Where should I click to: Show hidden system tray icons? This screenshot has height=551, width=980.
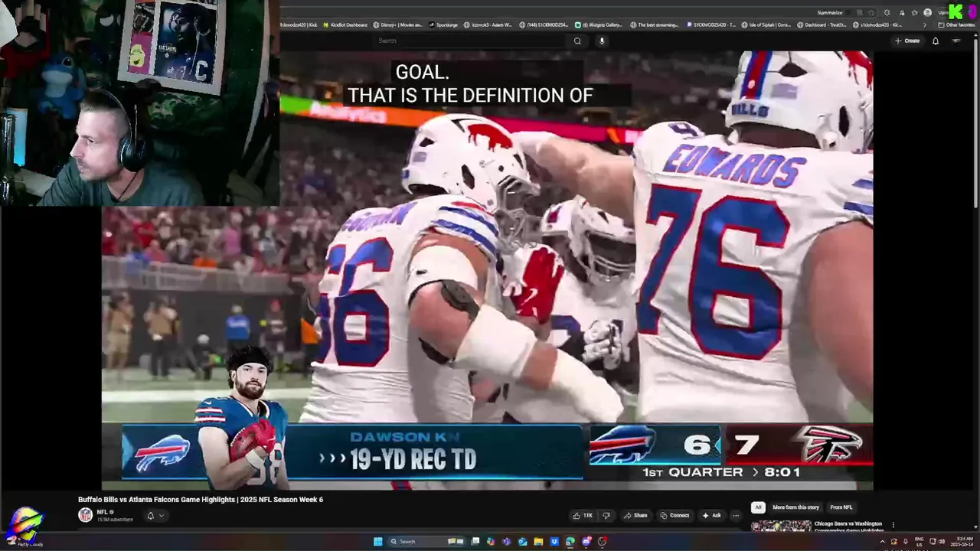pyautogui.click(x=882, y=541)
